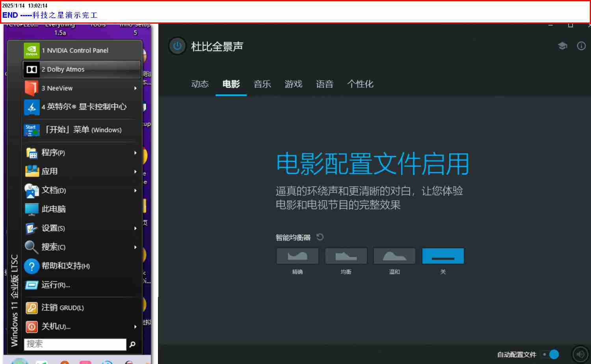The width and height of the screenshot is (591, 364).
Task: Open 帮助和支持(H) question mark icon
Action: pos(32,266)
